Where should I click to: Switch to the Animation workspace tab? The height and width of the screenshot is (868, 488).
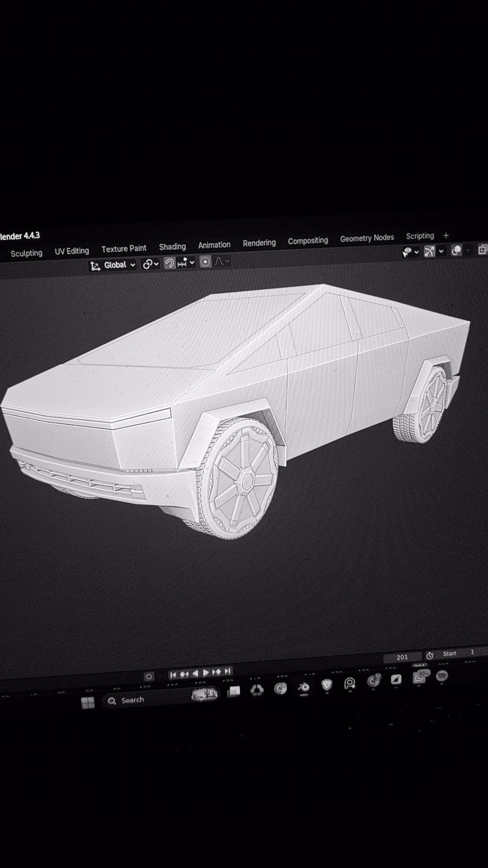click(214, 245)
